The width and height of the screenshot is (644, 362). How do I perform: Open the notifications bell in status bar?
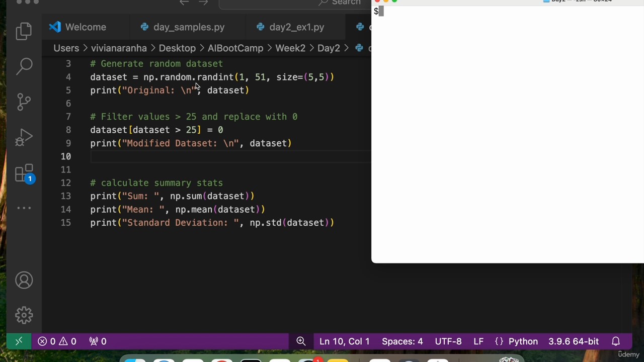[616, 341]
